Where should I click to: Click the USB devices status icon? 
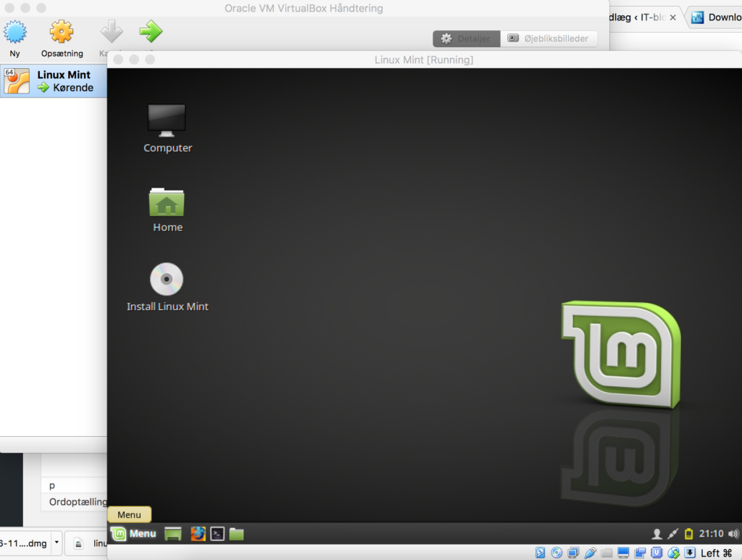590,553
